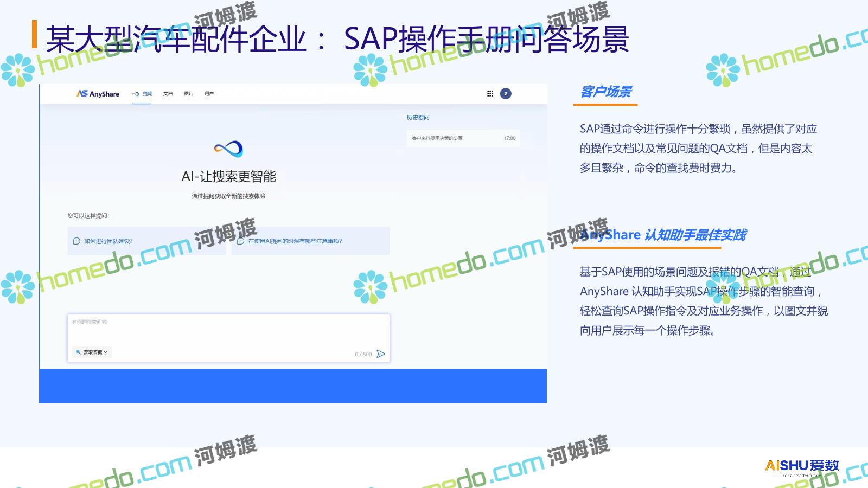Click the 0 / 500 character counter
Screen dimensions: 868x488
tap(363, 355)
